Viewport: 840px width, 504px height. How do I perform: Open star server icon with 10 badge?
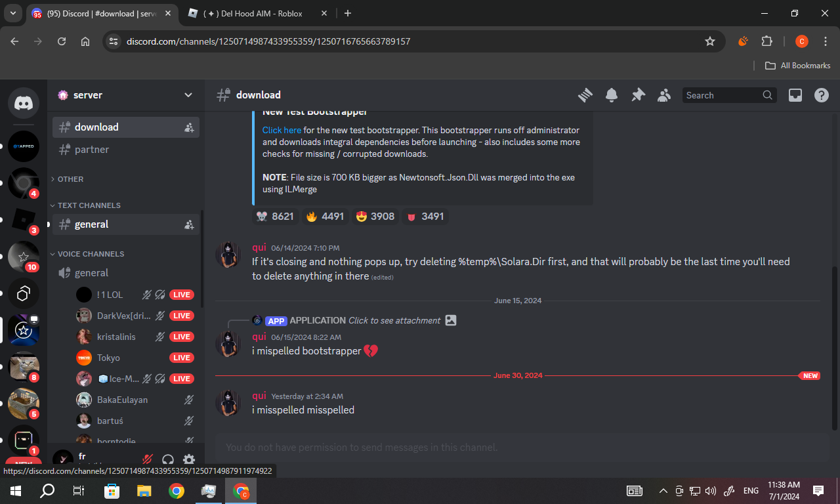[24, 257]
